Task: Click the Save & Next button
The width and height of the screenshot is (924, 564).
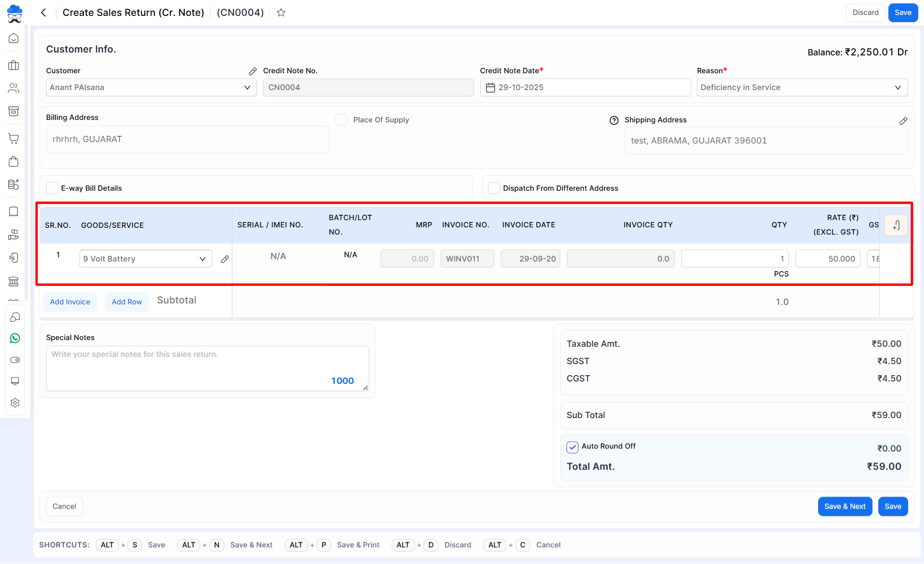Action: pos(845,506)
